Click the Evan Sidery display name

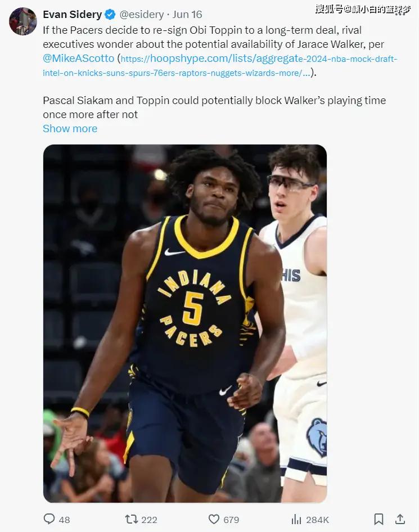[x=72, y=15]
